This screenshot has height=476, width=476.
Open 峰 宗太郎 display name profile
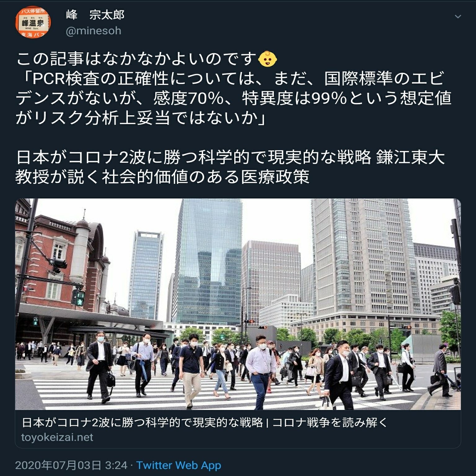tap(95, 15)
